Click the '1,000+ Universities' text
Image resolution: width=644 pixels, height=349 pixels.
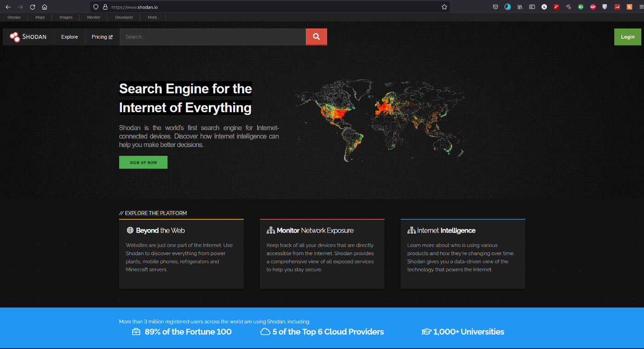469,332
